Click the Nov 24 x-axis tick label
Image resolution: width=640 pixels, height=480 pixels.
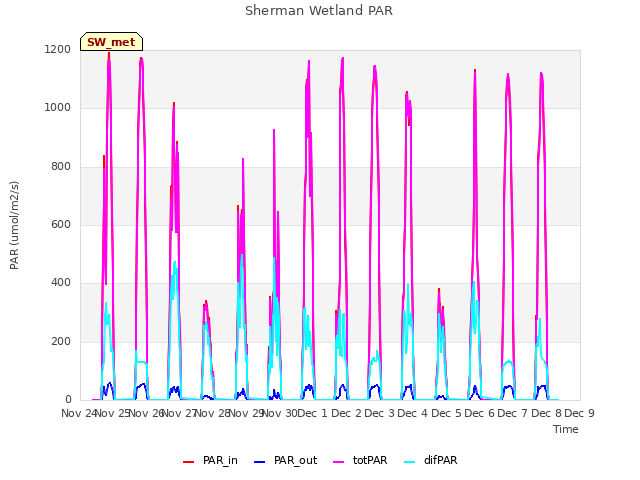(x=79, y=413)
